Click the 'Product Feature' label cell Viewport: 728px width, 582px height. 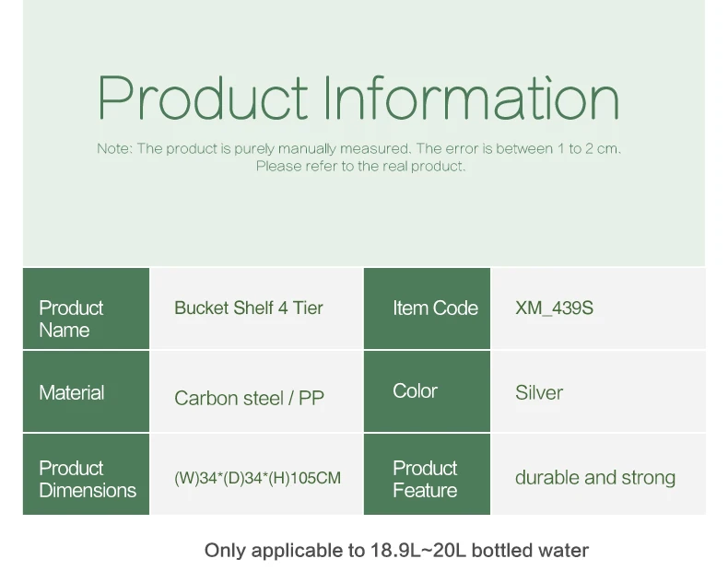(x=427, y=474)
